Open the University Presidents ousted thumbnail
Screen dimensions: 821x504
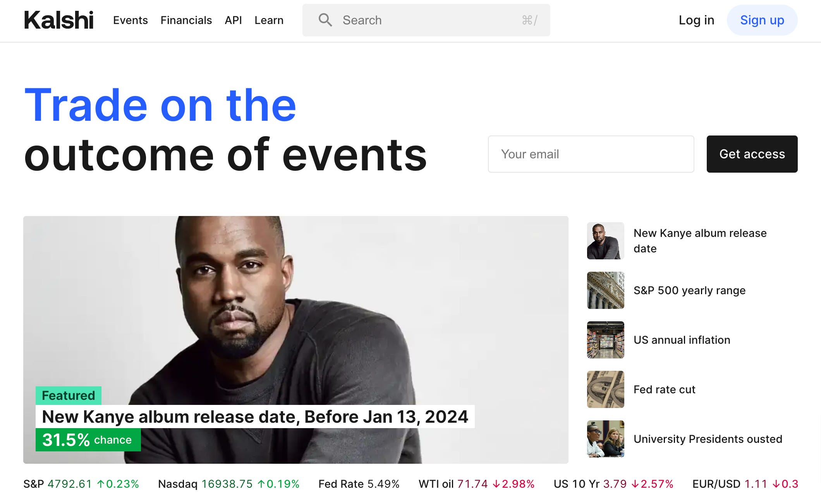pyautogui.click(x=606, y=439)
